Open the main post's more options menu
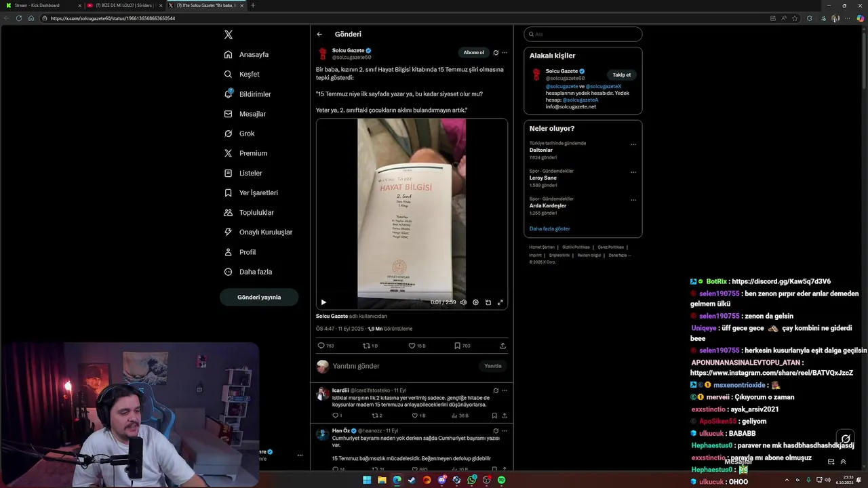Image resolution: width=868 pixels, height=488 pixels. (x=504, y=52)
